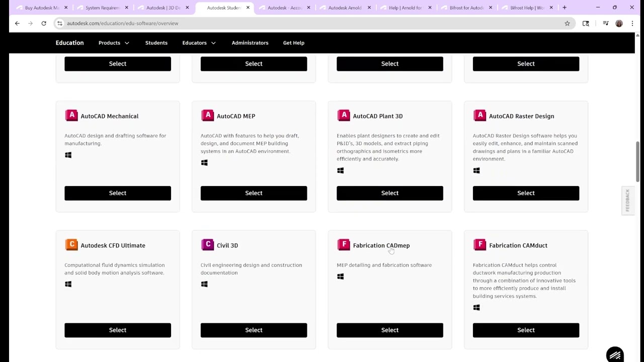This screenshot has width=644, height=362.
Task: Open a new browser tab
Action: (565, 8)
